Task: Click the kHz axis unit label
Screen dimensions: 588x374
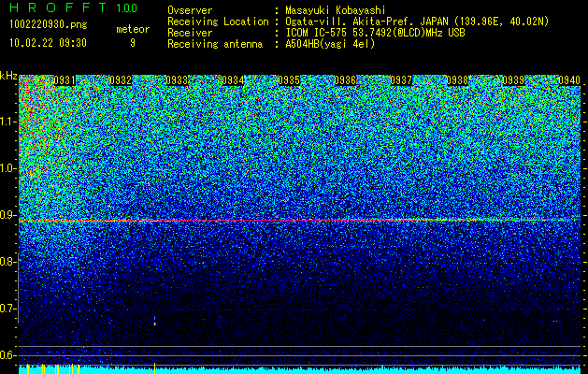Action: [8, 76]
